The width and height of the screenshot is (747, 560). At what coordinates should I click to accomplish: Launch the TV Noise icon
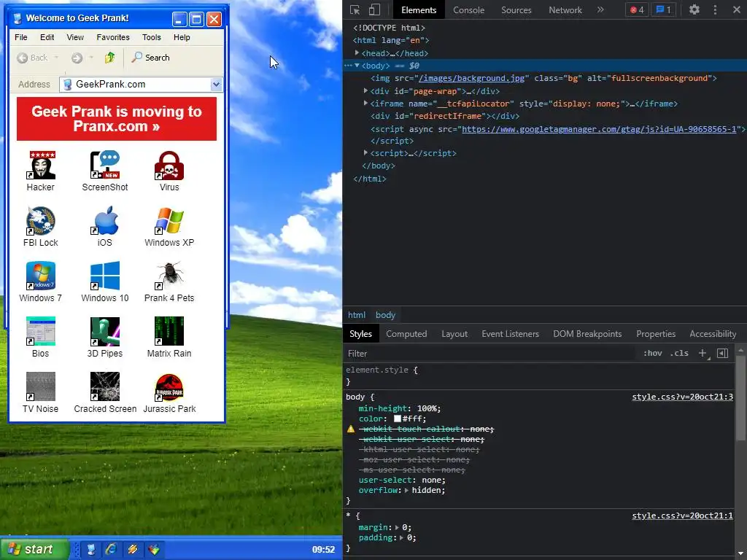click(x=41, y=386)
